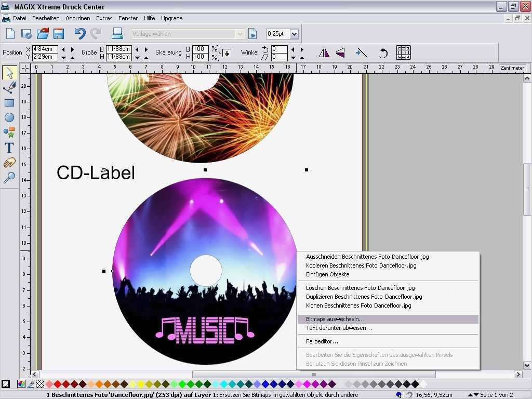Set crosshatched no-fill swatch
The image size is (532, 399).
pos(40,384)
